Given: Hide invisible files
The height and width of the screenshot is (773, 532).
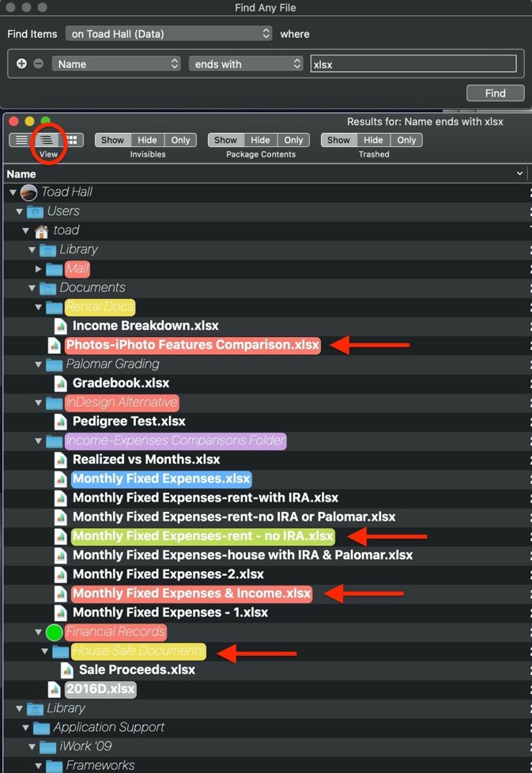Looking at the screenshot, I should click(x=147, y=140).
